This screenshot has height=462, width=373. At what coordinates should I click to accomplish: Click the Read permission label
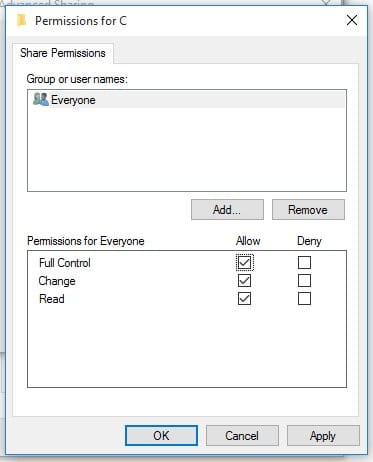point(52,299)
